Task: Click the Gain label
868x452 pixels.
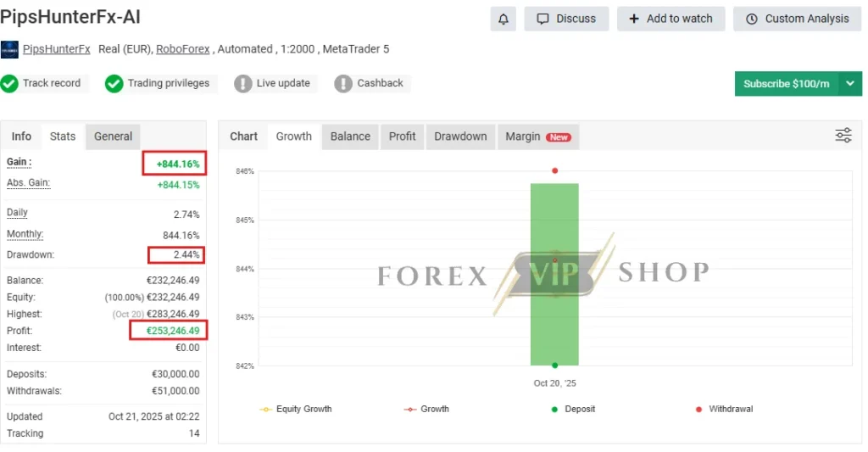Action: pos(19,162)
